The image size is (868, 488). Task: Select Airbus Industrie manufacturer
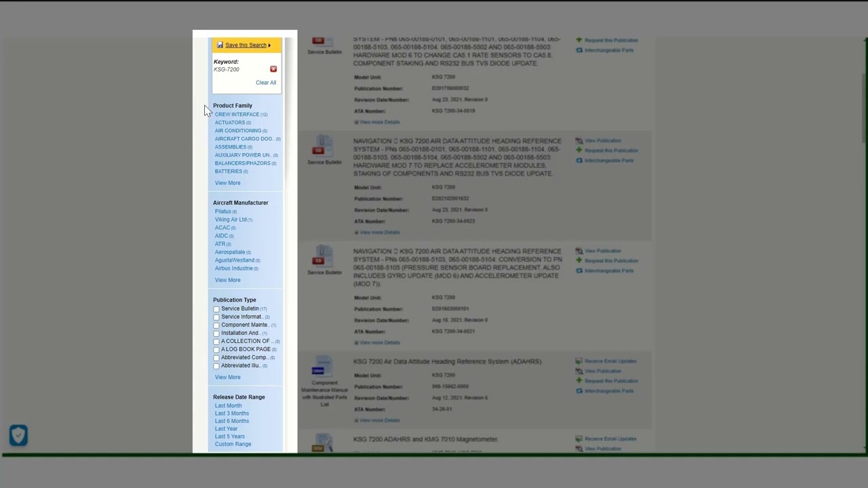(x=234, y=268)
